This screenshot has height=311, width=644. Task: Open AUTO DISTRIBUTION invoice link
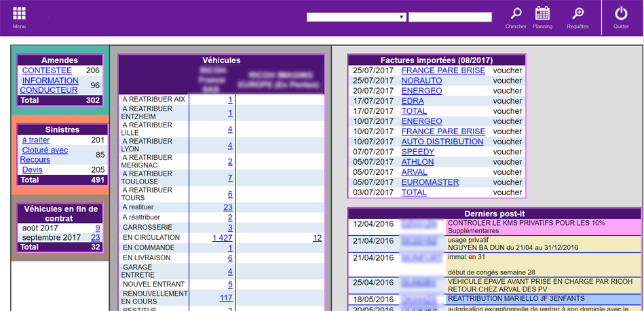point(442,142)
